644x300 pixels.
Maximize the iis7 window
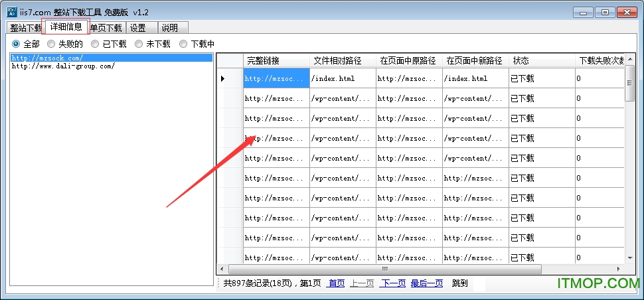605,13
